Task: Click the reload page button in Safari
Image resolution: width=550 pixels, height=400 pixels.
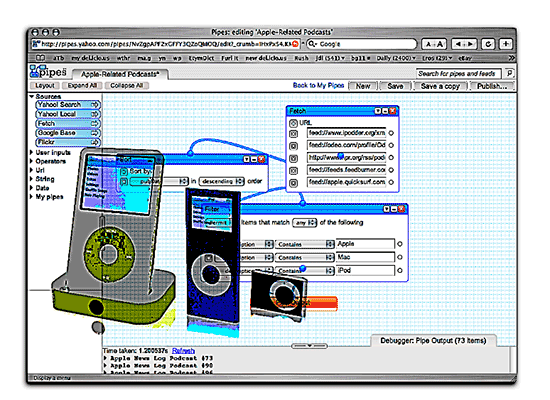Action: [488, 44]
